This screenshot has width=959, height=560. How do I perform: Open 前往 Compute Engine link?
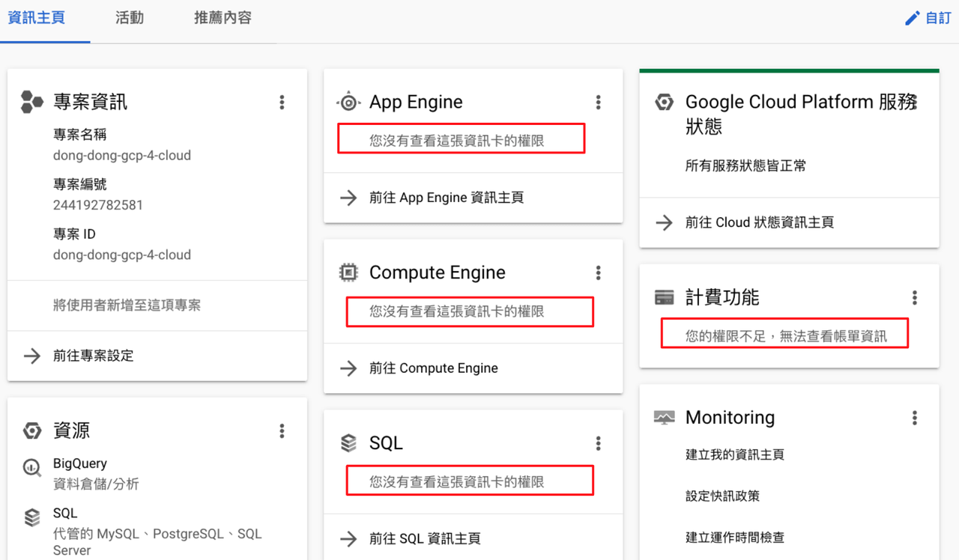point(434,368)
